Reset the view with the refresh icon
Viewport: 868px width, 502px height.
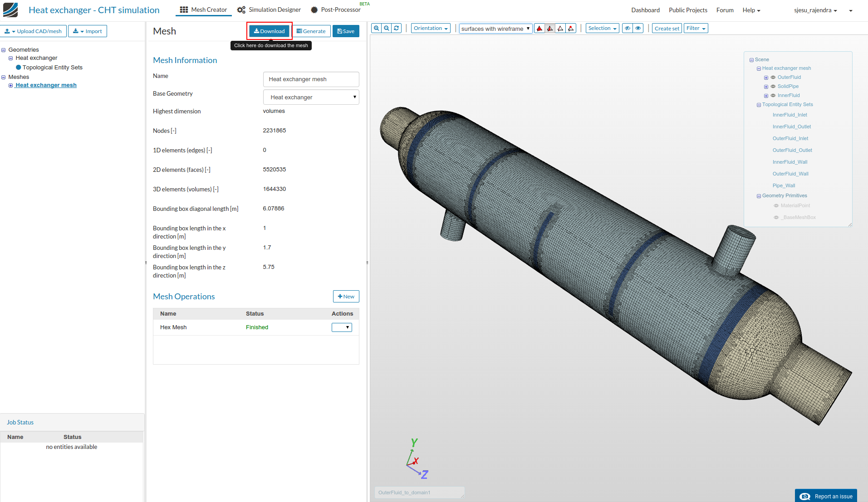click(x=397, y=28)
